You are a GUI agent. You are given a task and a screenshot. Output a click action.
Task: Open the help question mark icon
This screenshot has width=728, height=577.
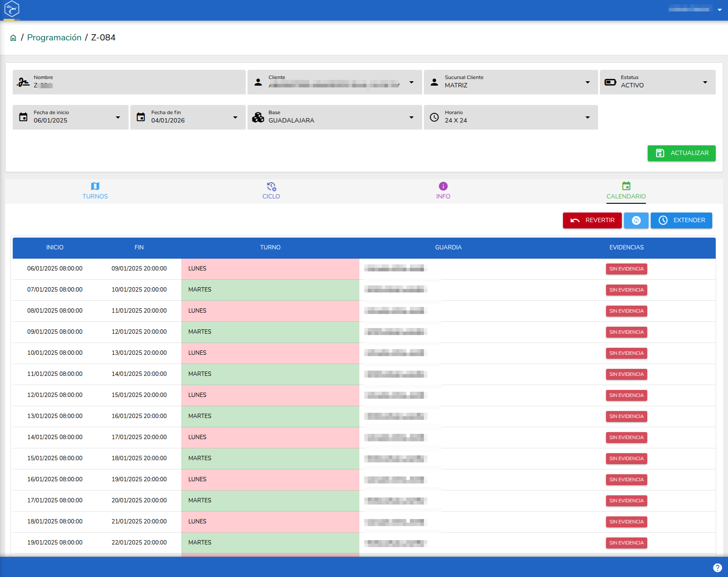click(717, 567)
